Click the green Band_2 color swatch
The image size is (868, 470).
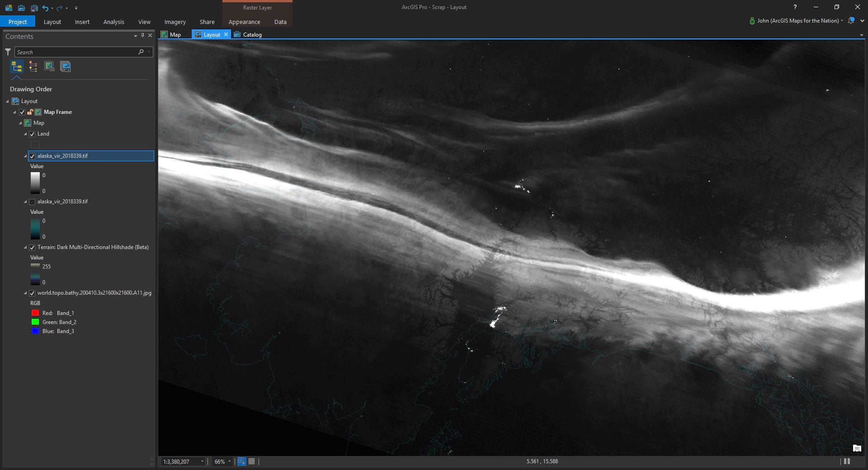click(35, 322)
